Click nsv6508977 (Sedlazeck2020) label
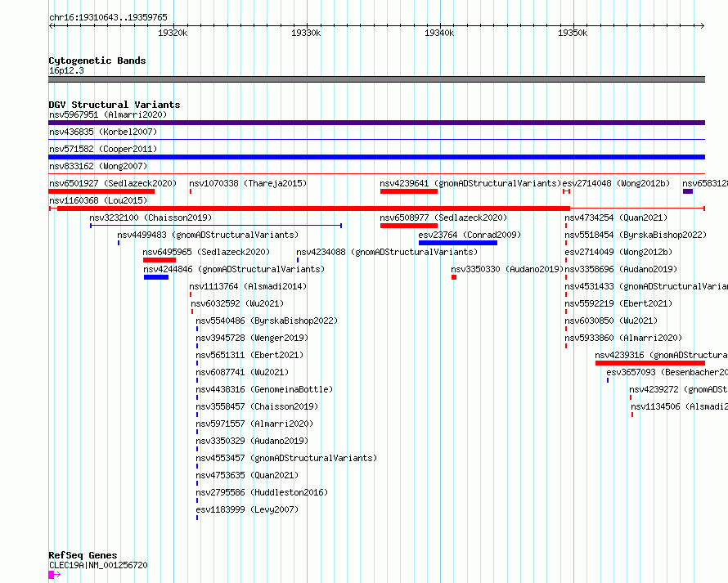Viewport: 728px width, 583px height. tap(443, 218)
